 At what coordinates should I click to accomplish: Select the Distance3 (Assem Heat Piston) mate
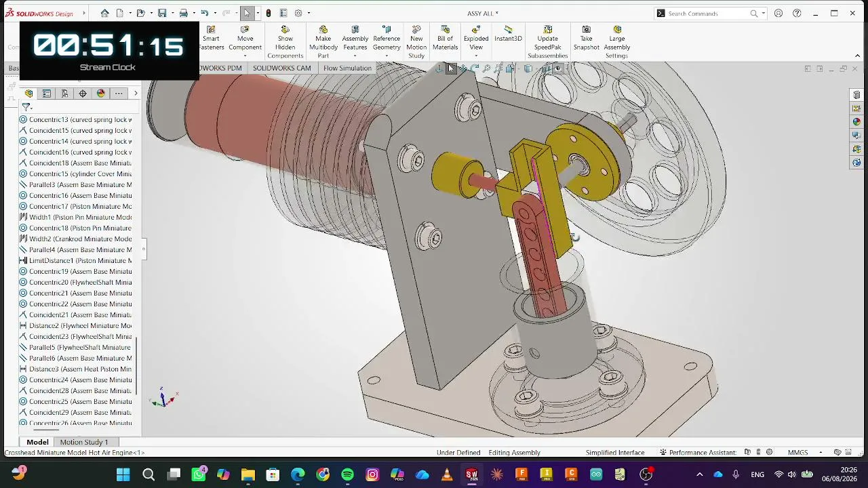pyautogui.click(x=75, y=369)
